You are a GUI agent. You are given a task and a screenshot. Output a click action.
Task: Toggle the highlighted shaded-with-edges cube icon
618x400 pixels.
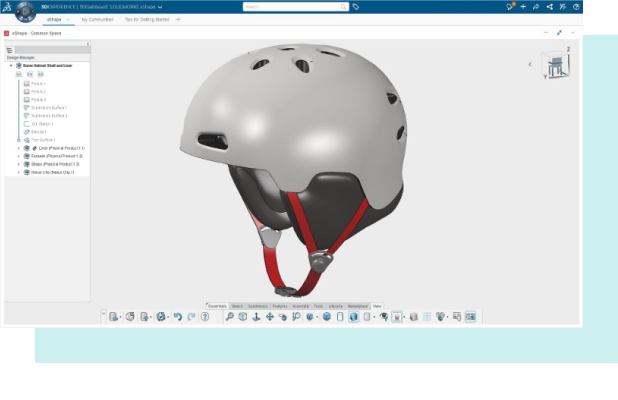click(x=354, y=316)
